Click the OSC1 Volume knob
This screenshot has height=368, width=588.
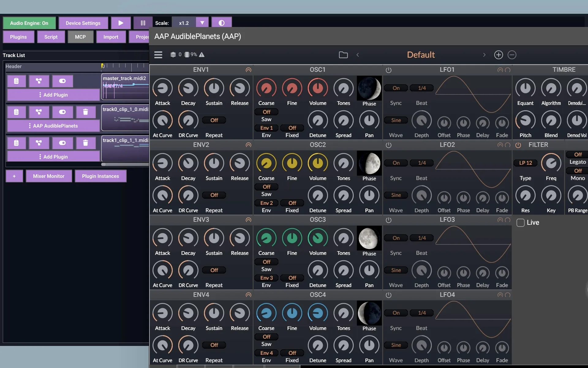tap(318, 88)
